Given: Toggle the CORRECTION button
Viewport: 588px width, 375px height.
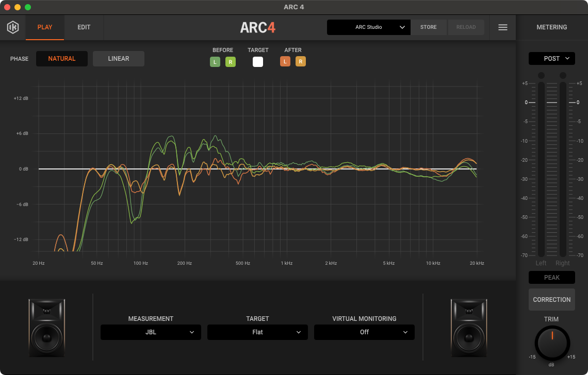Looking at the screenshot, I should pyautogui.click(x=551, y=299).
